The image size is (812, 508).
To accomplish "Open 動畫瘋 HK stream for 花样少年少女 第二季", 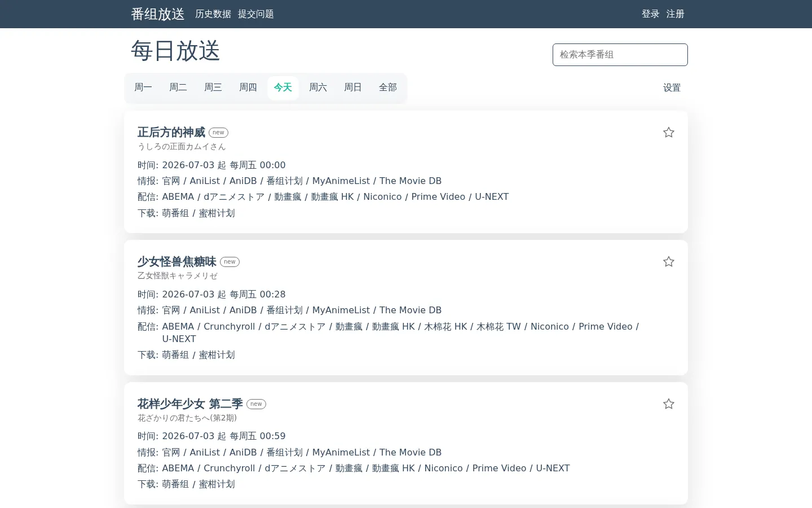I will coord(394,468).
